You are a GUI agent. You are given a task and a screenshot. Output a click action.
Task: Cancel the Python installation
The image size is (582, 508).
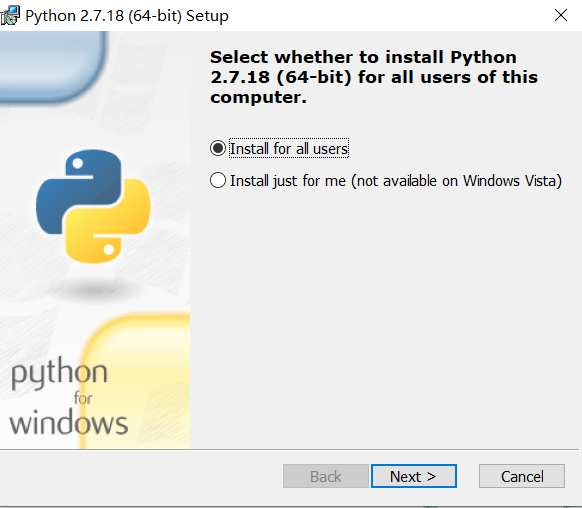[522, 476]
